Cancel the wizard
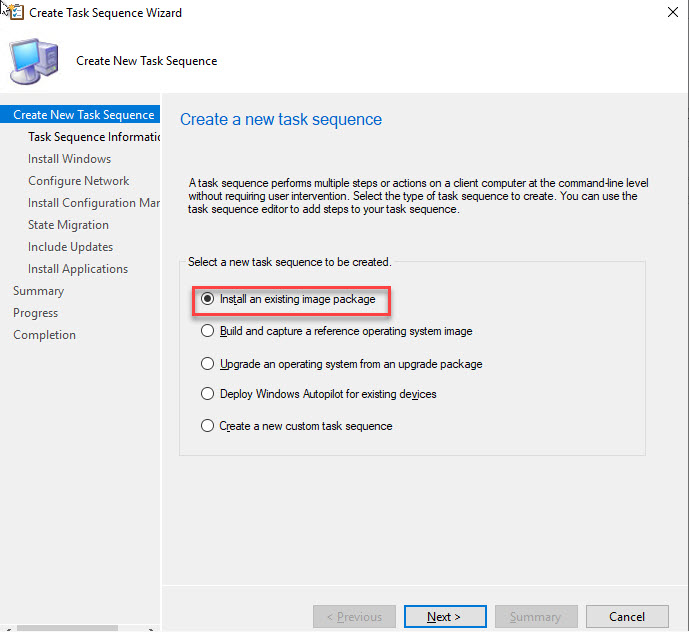Image resolution: width=689 pixels, height=632 pixels. [627, 617]
